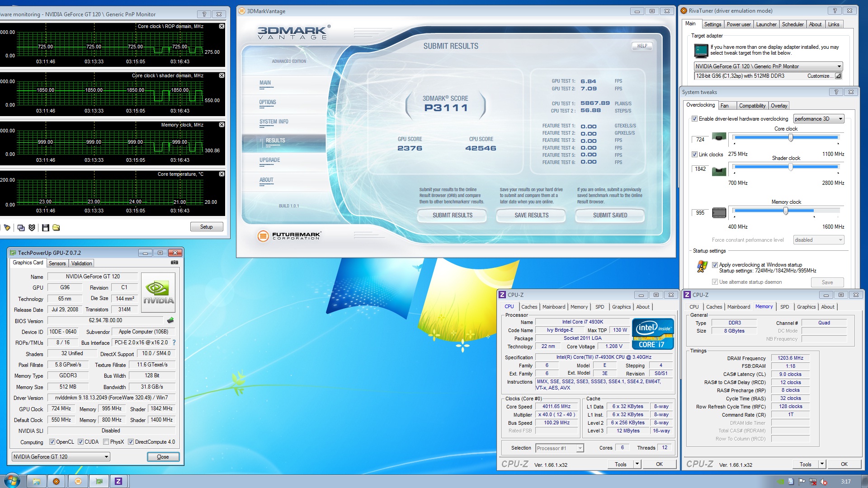Click the Setup button in hardware monitoring
Image resolution: width=868 pixels, height=488 pixels.
[207, 227]
